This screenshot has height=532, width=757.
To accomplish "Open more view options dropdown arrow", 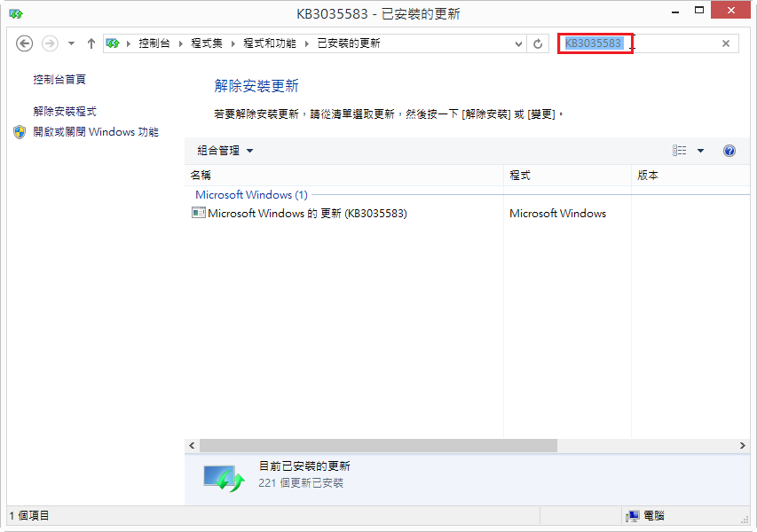I will click(700, 151).
